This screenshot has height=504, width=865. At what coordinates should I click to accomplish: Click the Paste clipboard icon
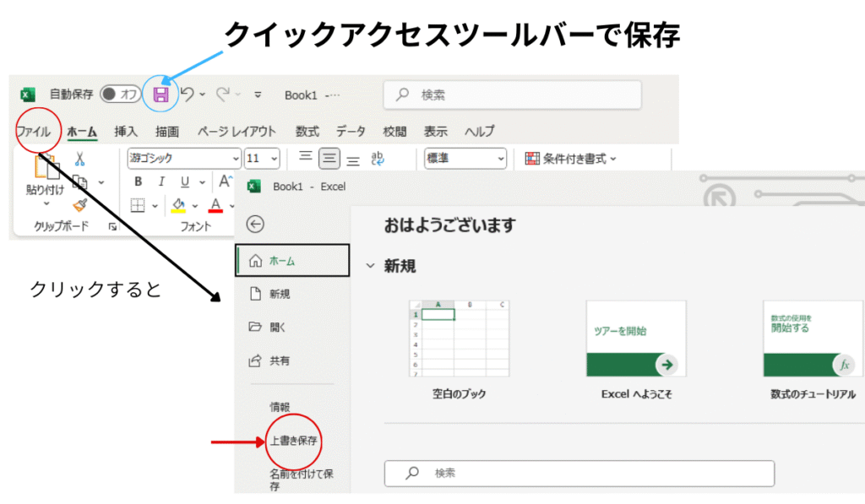click(45, 171)
